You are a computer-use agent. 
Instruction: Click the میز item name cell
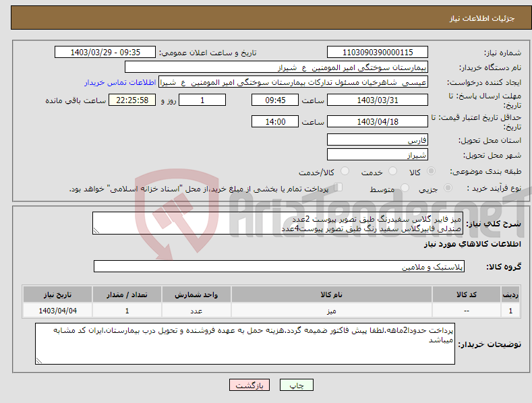pos(332,311)
